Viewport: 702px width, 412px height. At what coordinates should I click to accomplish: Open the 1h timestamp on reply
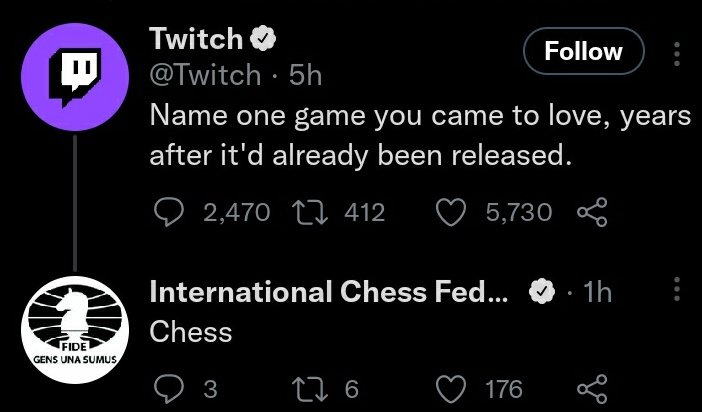[596, 292]
